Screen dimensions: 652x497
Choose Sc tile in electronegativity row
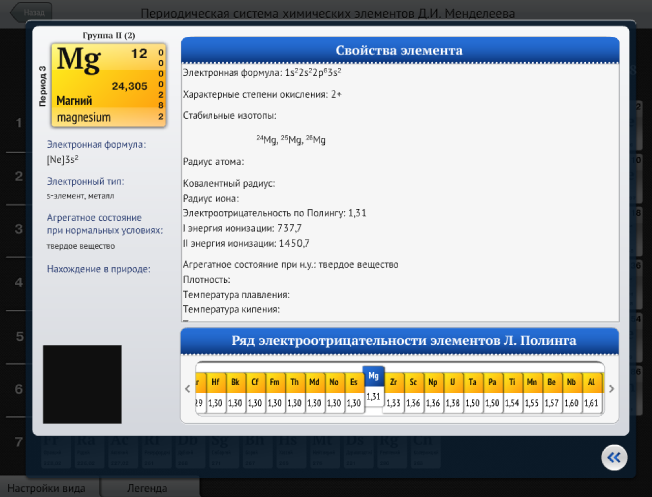(413, 381)
